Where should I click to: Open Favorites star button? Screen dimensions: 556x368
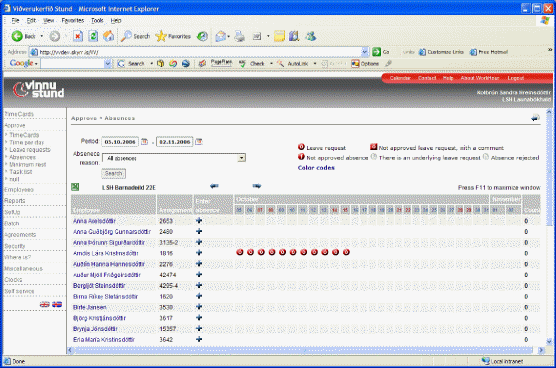coord(173,36)
